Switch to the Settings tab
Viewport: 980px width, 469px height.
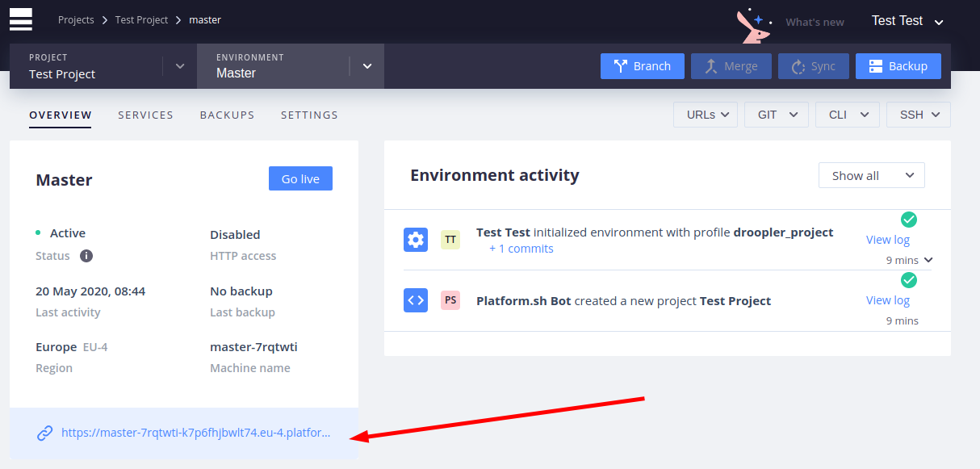click(309, 115)
